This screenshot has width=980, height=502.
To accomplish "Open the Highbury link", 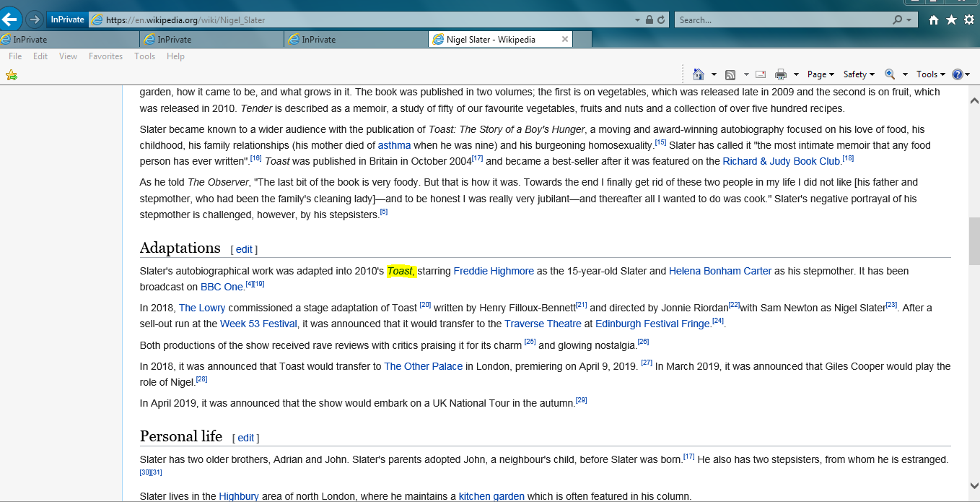I will click(x=239, y=496).
